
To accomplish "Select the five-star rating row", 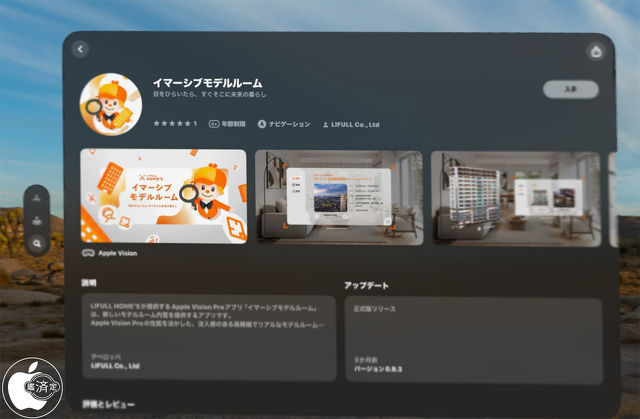I will point(174,124).
